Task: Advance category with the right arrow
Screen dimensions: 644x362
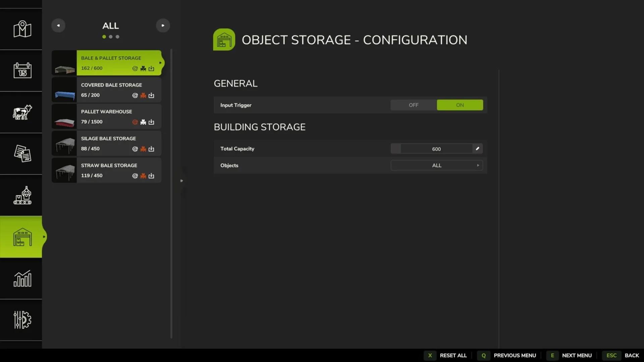Action: coord(163,25)
